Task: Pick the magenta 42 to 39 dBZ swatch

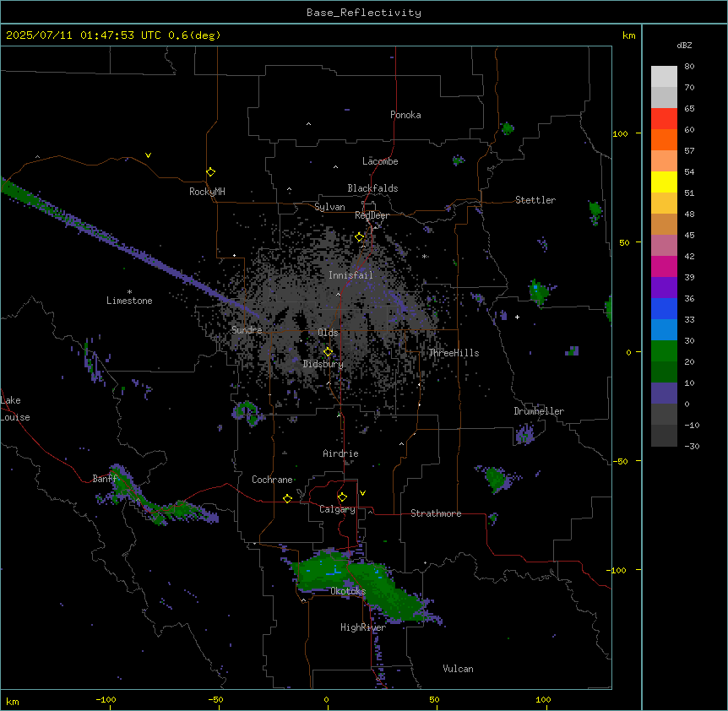Action: [x=664, y=266]
